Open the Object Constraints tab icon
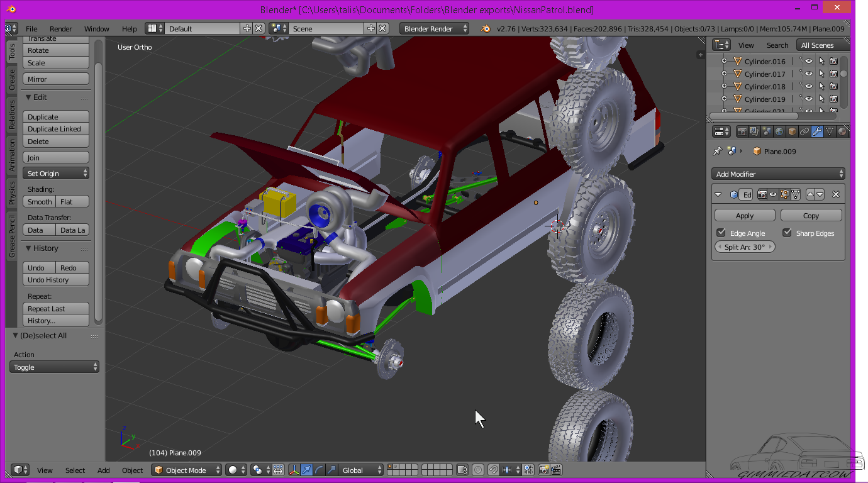 coord(804,131)
